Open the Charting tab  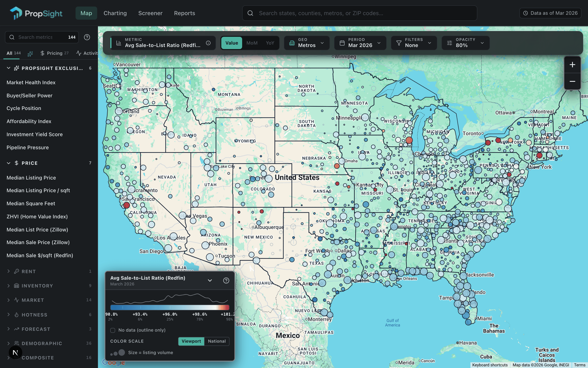coord(115,13)
